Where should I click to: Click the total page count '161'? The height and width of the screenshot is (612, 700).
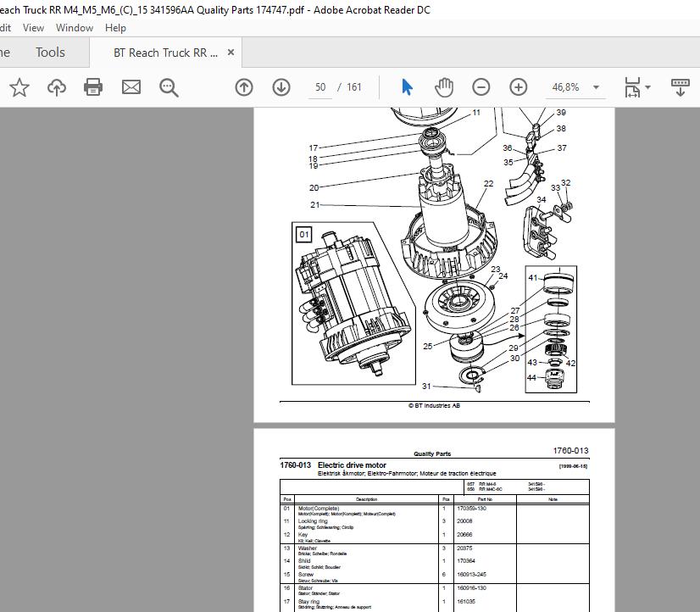pyautogui.click(x=354, y=87)
